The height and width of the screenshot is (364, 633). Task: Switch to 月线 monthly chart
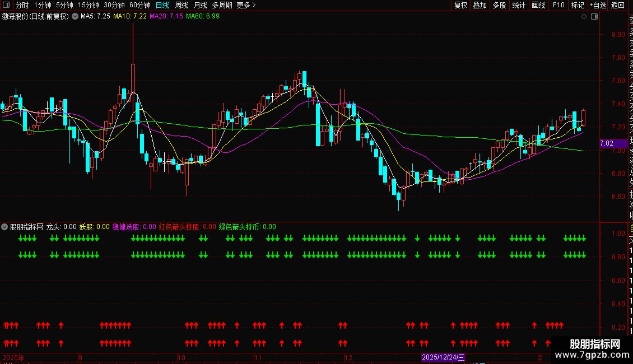(200, 5)
